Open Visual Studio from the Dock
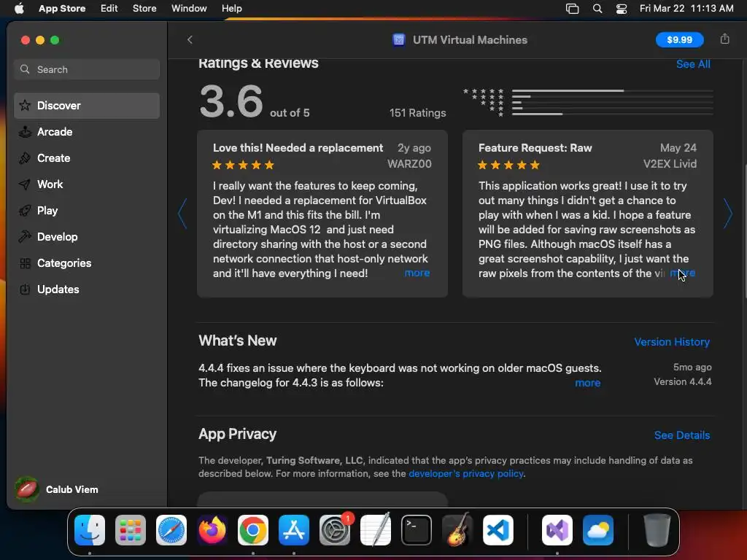Image resolution: width=747 pixels, height=560 pixels. 557,530
